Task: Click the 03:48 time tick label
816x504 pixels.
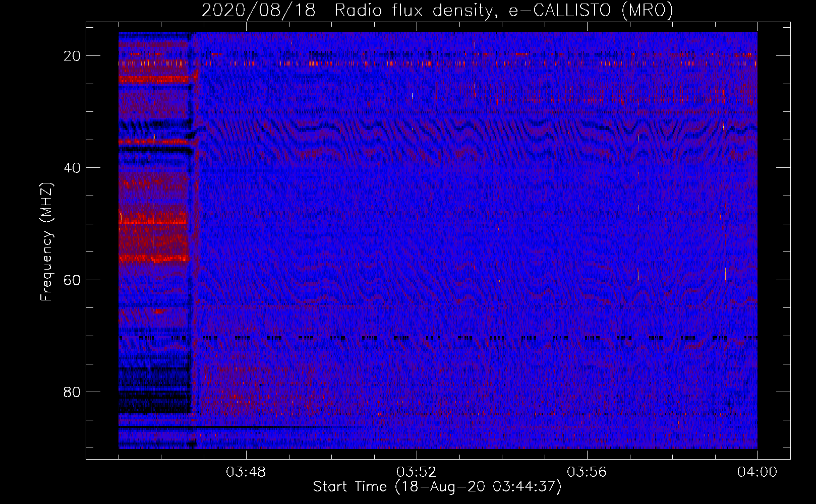Action: [246, 472]
